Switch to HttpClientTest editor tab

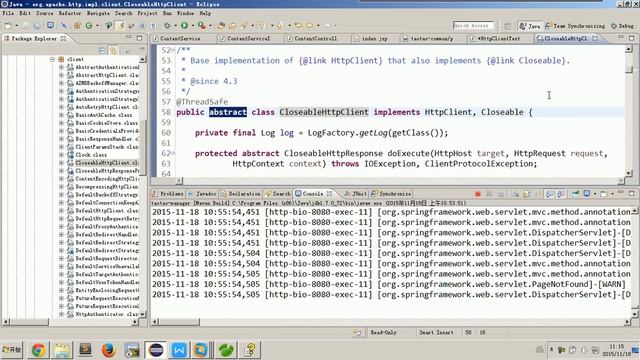(498, 38)
